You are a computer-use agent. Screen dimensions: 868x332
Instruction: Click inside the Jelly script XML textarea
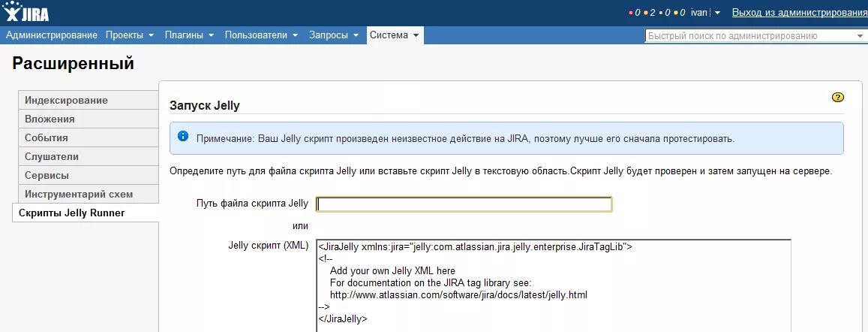(x=554, y=286)
